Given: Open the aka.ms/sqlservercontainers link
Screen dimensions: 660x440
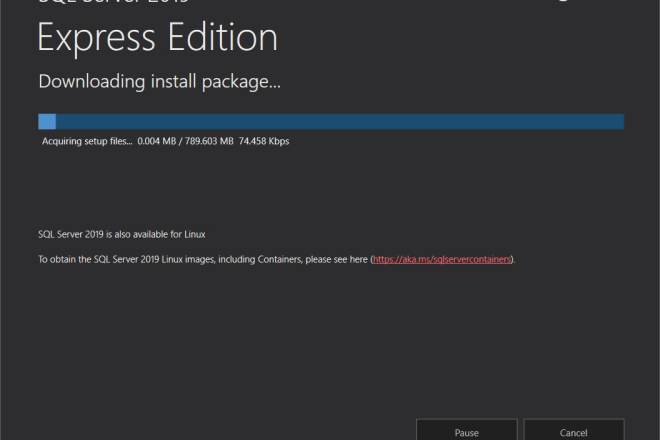Looking at the screenshot, I should (443, 259).
